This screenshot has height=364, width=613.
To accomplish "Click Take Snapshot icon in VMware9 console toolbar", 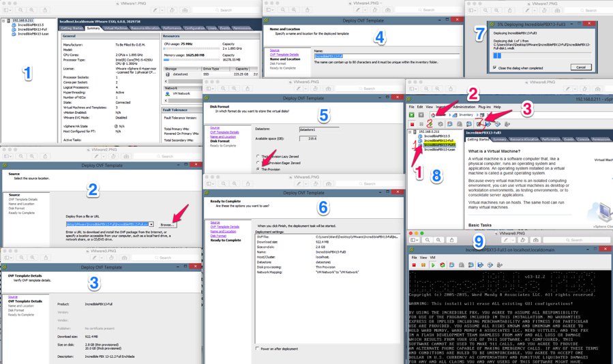I will (451, 265).
